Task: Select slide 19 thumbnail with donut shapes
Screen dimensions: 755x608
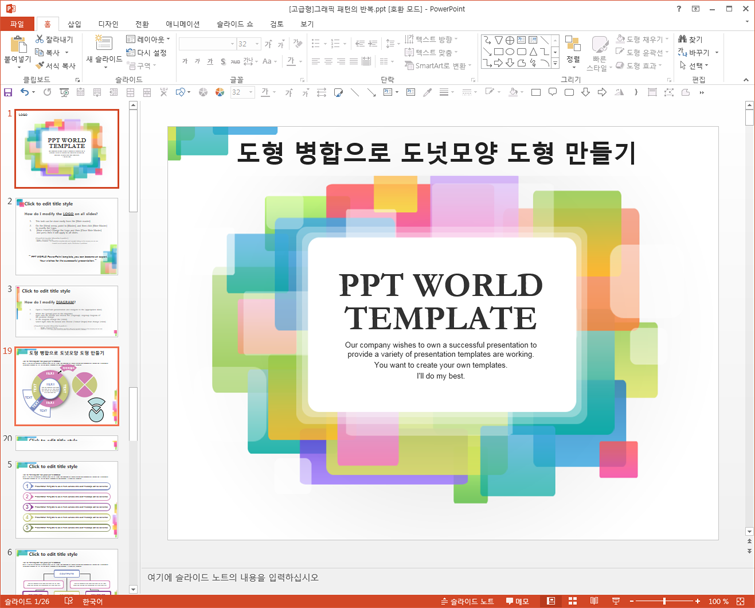Action: pyautogui.click(x=67, y=386)
